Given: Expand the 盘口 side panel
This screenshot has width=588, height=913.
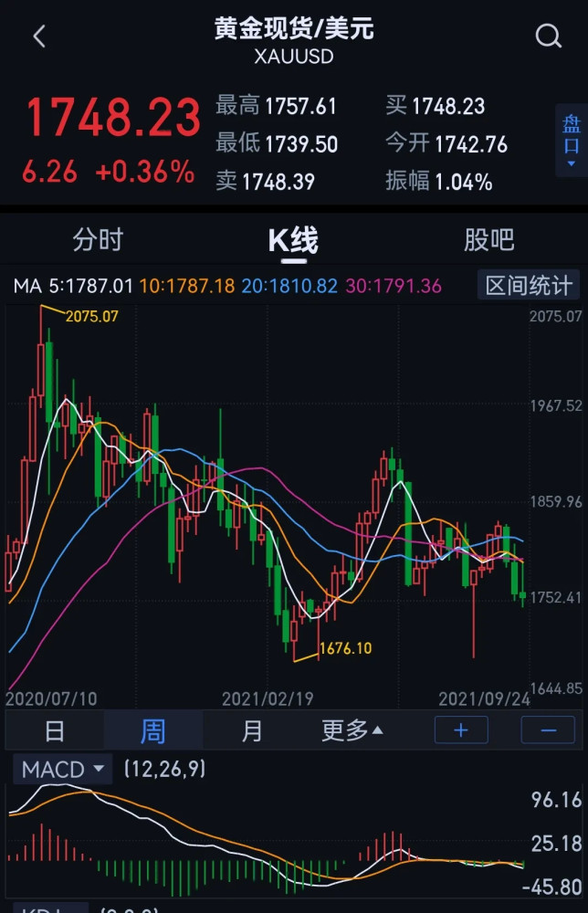Looking at the screenshot, I should [572, 141].
